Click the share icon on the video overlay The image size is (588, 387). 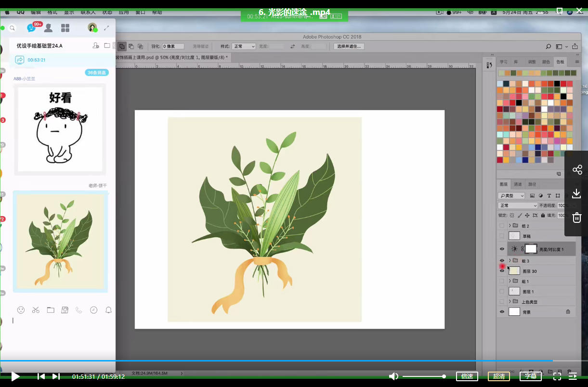[x=577, y=169]
